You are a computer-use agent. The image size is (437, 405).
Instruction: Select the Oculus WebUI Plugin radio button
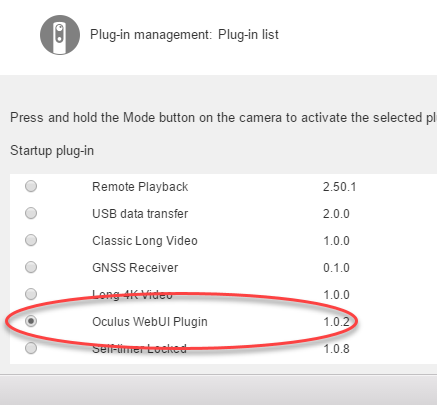pyautogui.click(x=31, y=321)
